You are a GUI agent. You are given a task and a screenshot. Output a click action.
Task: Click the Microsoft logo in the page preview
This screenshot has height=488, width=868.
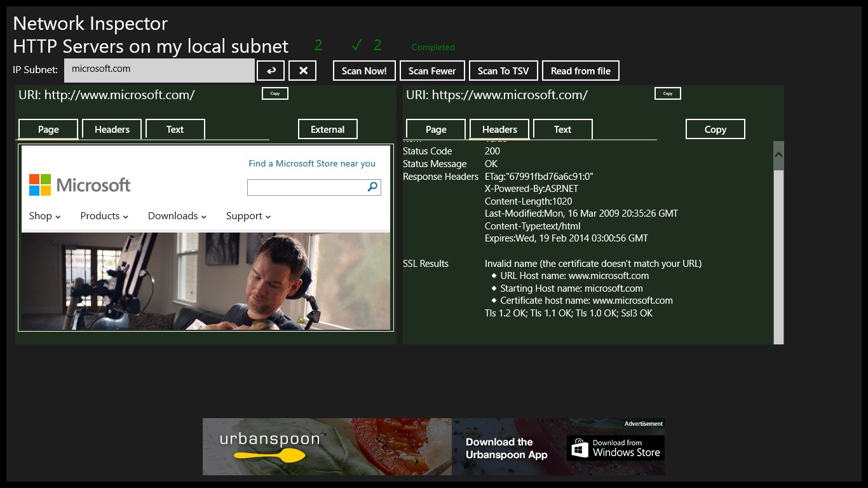tap(79, 185)
